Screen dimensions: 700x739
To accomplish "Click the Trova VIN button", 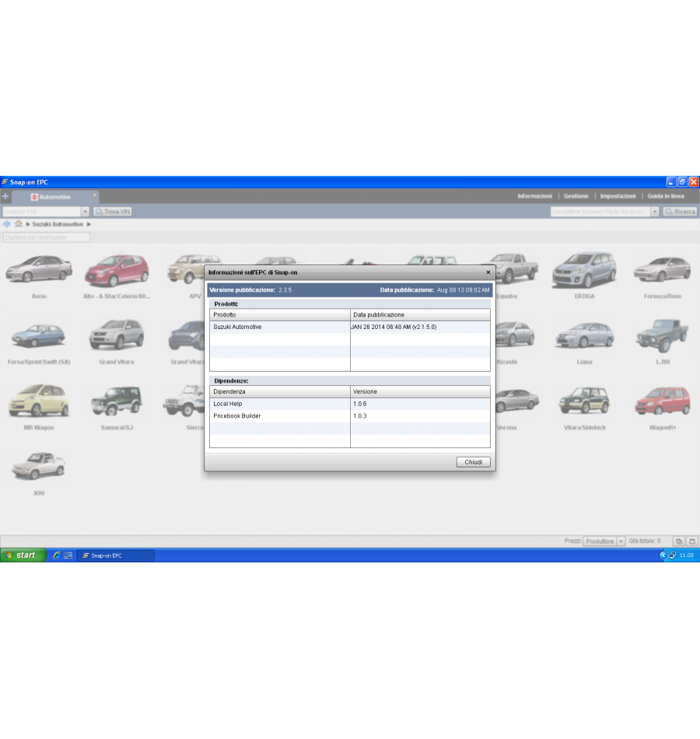I will coord(113,212).
